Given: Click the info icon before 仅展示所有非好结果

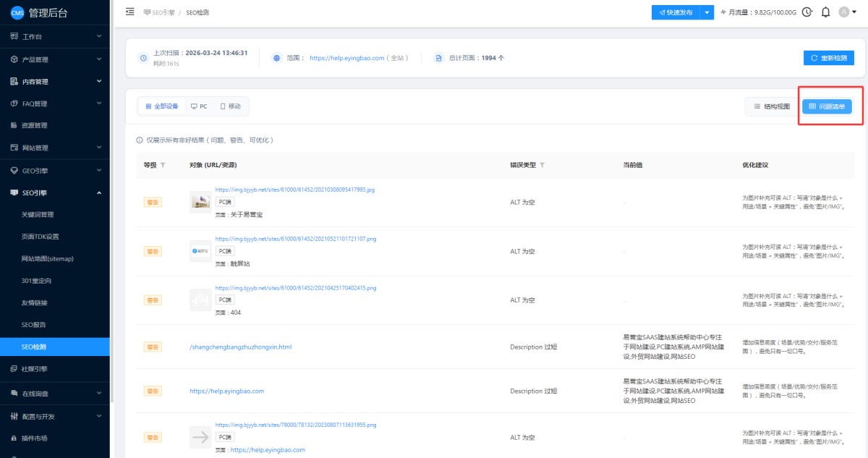Looking at the screenshot, I should (140, 140).
